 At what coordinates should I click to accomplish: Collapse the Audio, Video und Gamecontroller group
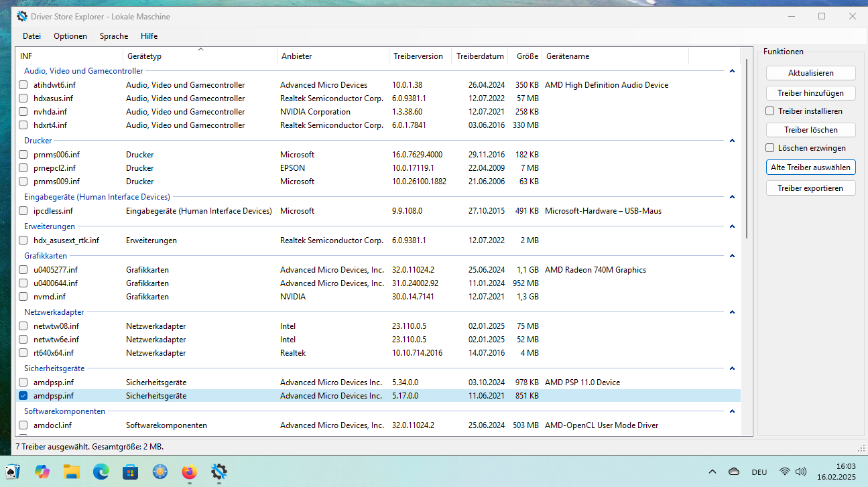(733, 71)
